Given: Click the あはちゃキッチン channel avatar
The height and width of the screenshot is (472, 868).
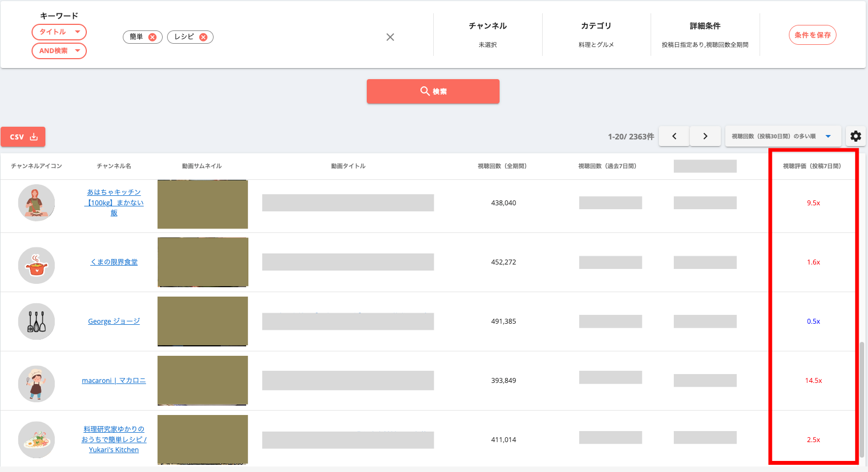Looking at the screenshot, I should 37,203.
